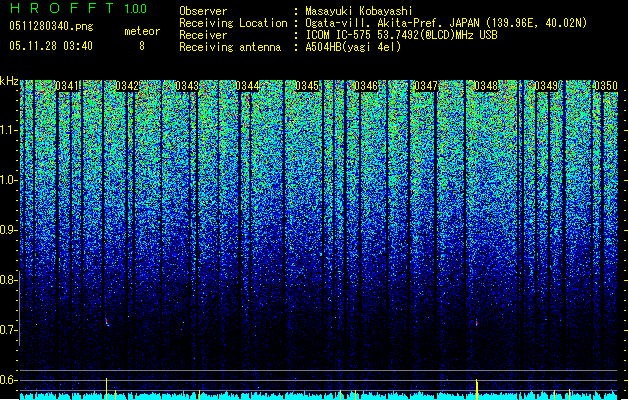Click the kHz axis unit label
Image resolution: width=629 pixels, height=400 pixels.
[x=9, y=81]
